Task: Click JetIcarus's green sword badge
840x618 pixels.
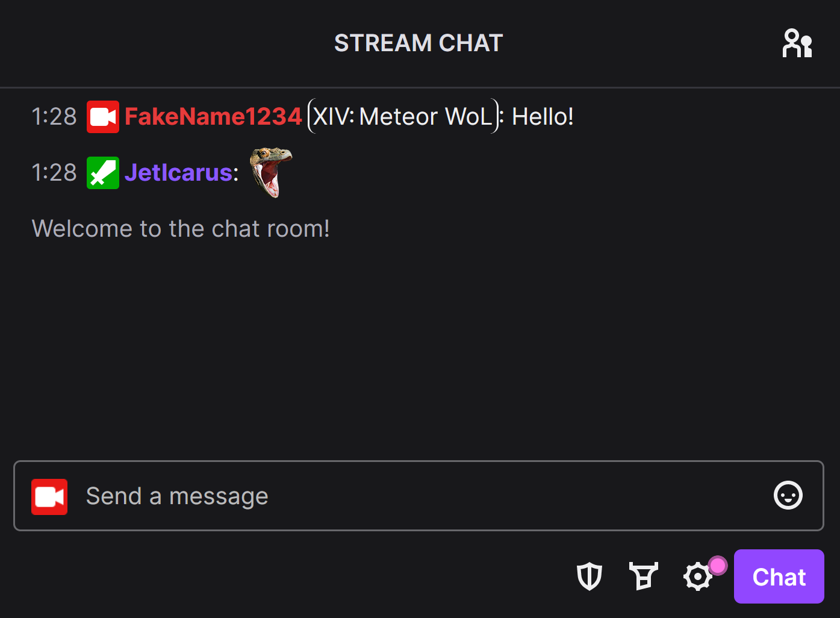Action: click(103, 173)
